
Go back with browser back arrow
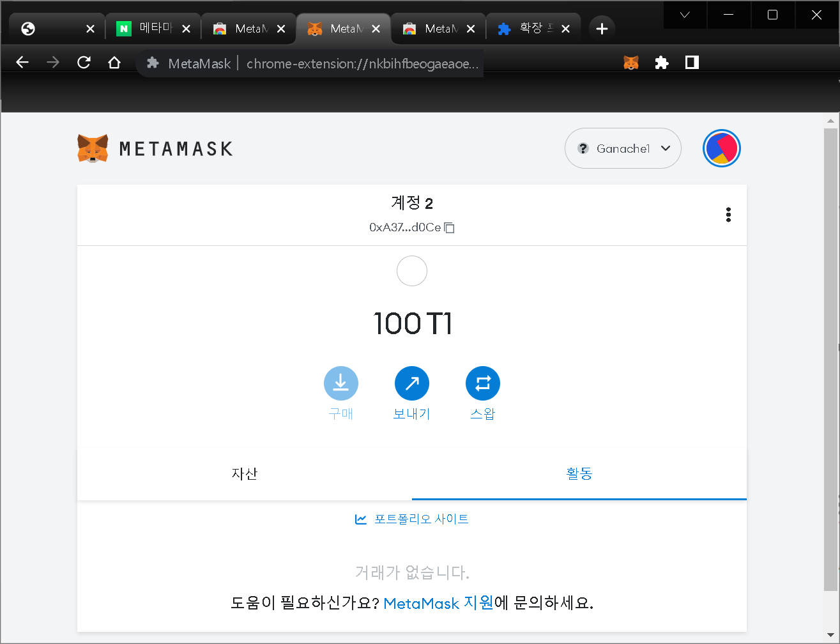22,62
